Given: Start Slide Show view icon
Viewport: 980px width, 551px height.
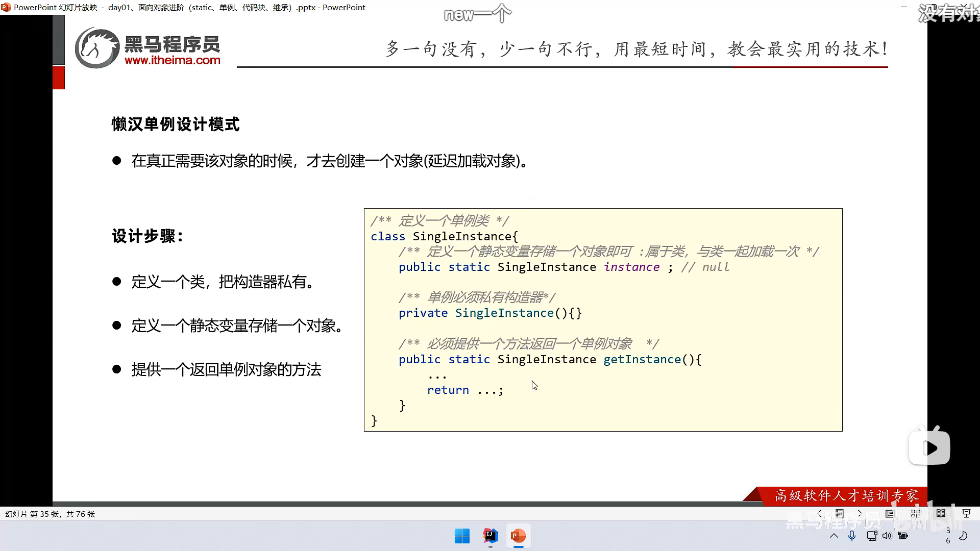Looking at the screenshot, I should [966, 514].
